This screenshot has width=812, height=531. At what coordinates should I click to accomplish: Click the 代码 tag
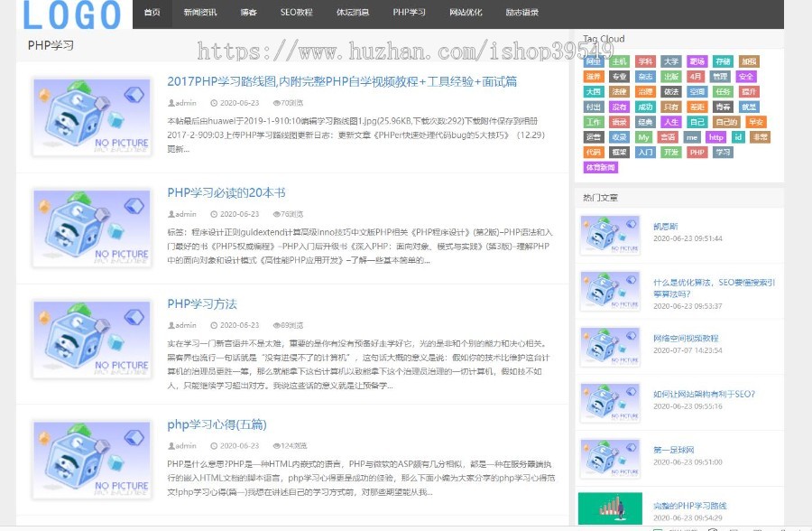click(x=593, y=152)
